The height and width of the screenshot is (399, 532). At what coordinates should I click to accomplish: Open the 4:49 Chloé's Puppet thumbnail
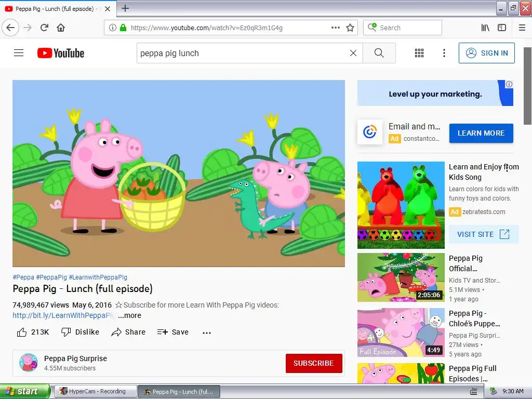tap(401, 332)
